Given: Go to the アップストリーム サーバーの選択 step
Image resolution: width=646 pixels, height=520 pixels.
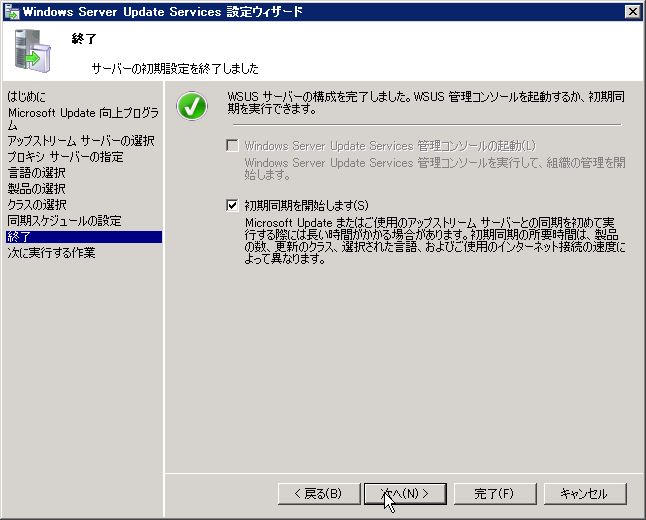Looking at the screenshot, I should [x=81, y=141].
